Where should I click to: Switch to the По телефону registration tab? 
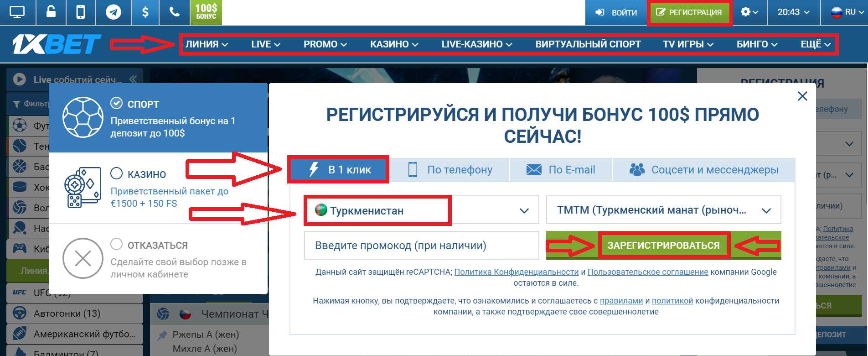click(450, 170)
